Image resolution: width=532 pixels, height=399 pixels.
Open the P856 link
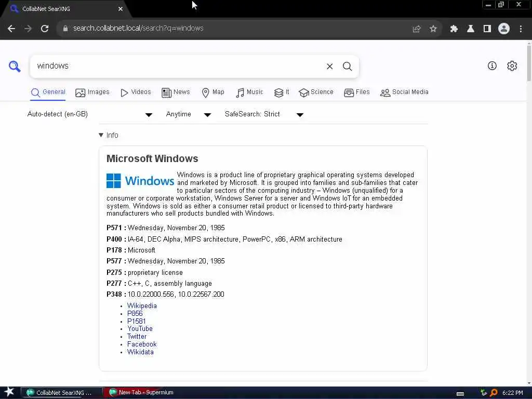135,313
